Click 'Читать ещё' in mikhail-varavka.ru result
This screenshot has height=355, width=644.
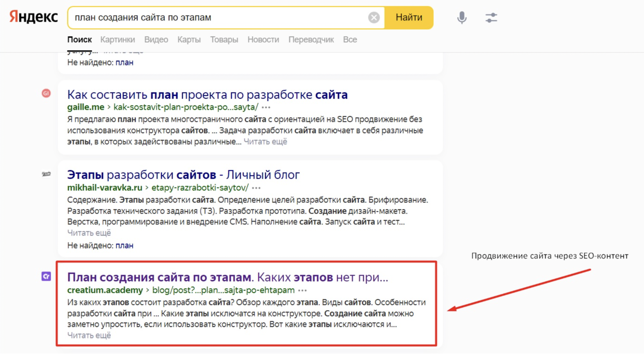pyautogui.click(x=89, y=233)
